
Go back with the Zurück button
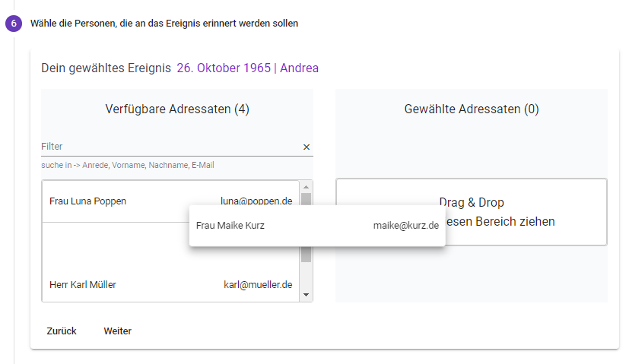[x=62, y=331]
